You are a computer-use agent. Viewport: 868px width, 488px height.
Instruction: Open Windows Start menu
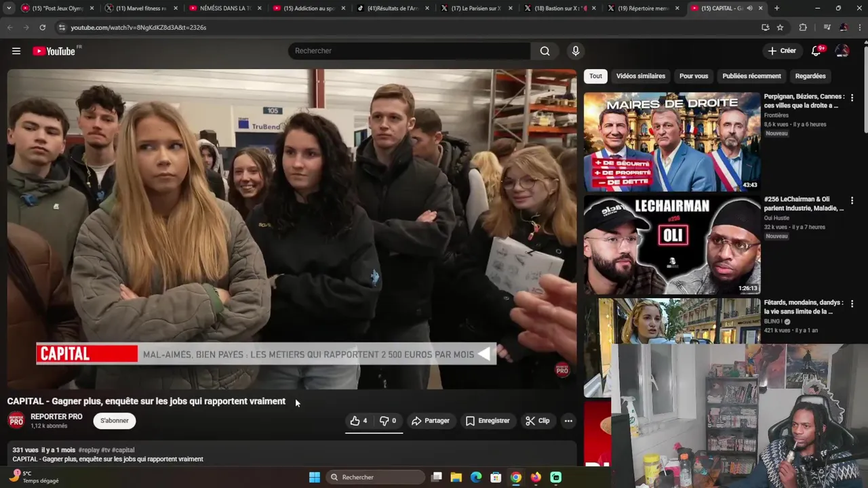(x=315, y=477)
